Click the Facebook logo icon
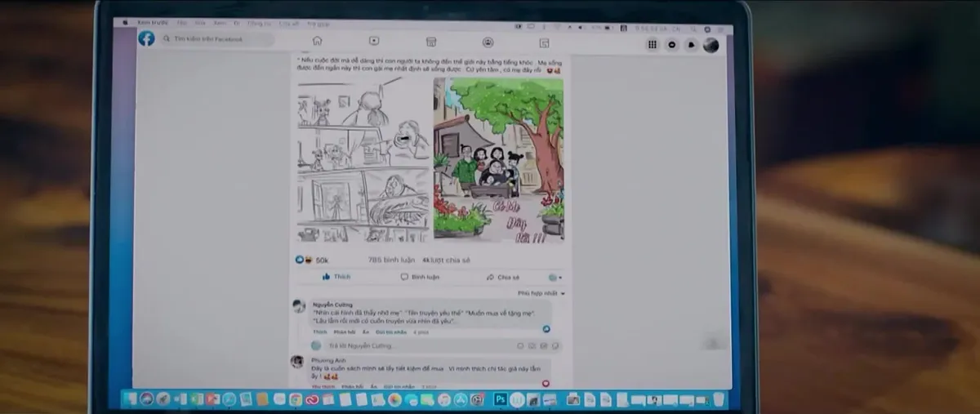This screenshot has height=414, width=980. point(146,38)
